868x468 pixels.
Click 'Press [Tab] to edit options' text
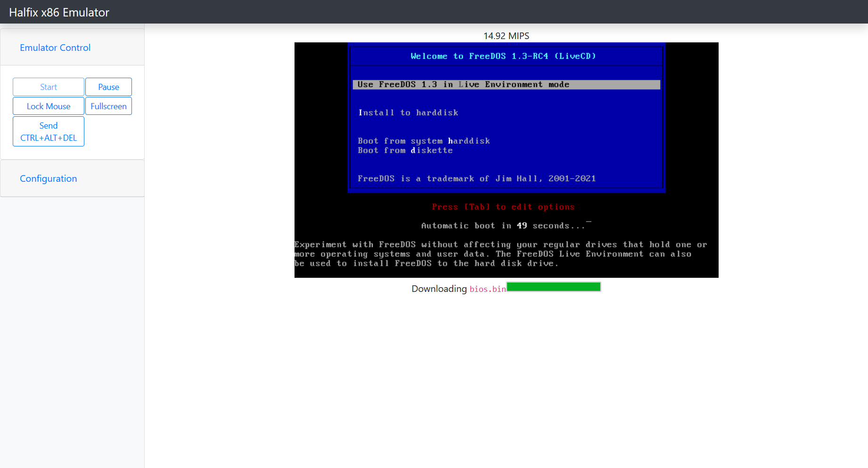[503, 207]
